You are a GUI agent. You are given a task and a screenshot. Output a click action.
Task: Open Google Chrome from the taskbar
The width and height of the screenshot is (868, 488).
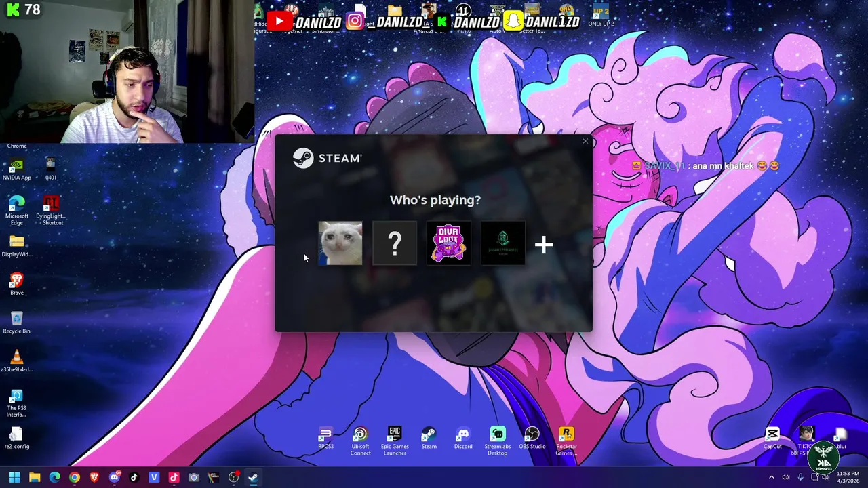[75, 477]
